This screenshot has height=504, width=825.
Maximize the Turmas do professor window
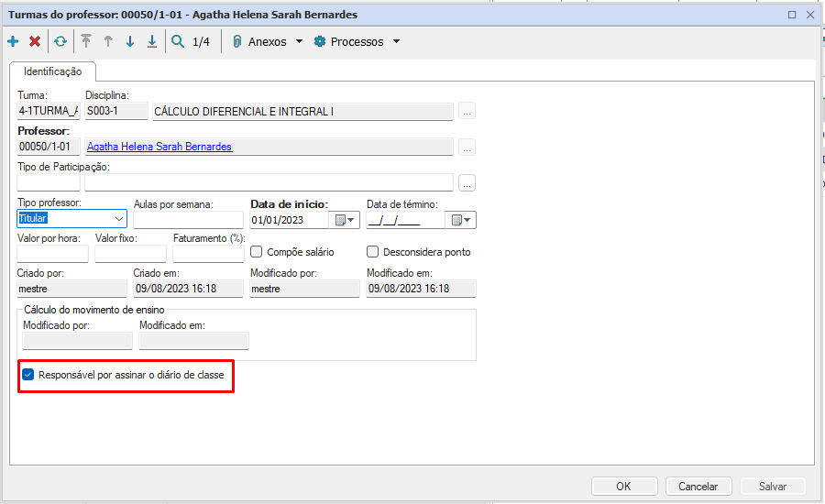coord(792,15)
